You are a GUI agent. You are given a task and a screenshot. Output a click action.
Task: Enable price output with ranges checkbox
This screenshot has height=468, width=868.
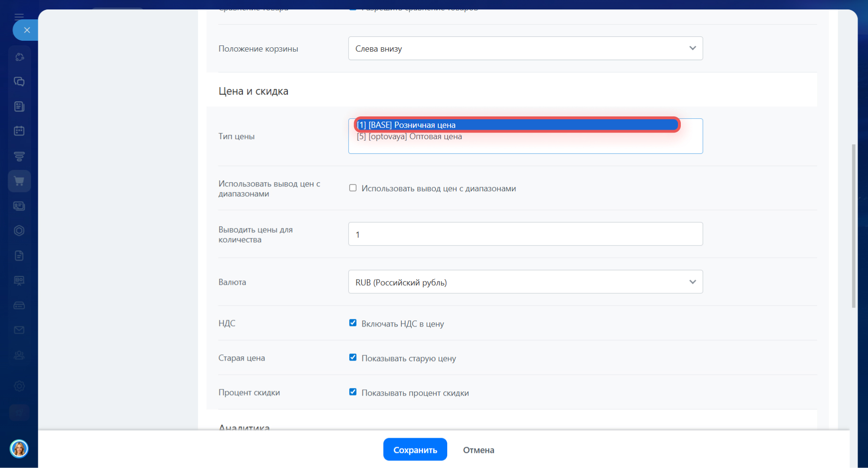(353, 188)
